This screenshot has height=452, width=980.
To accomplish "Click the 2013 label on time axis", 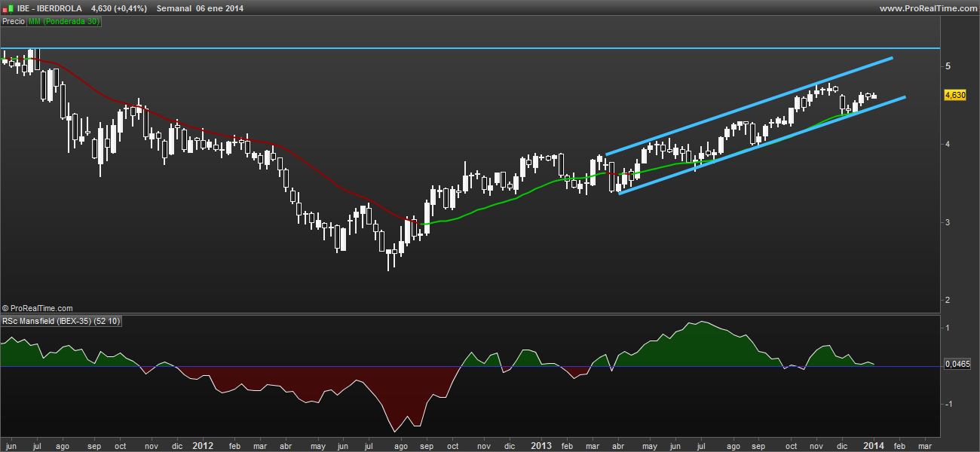I will 540,445.
